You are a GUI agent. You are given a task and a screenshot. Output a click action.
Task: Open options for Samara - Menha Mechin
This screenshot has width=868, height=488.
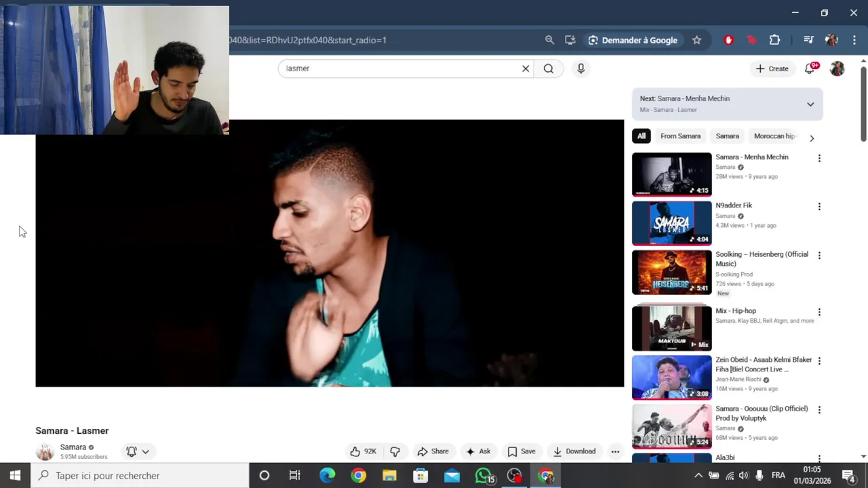[x=819, y=159]
